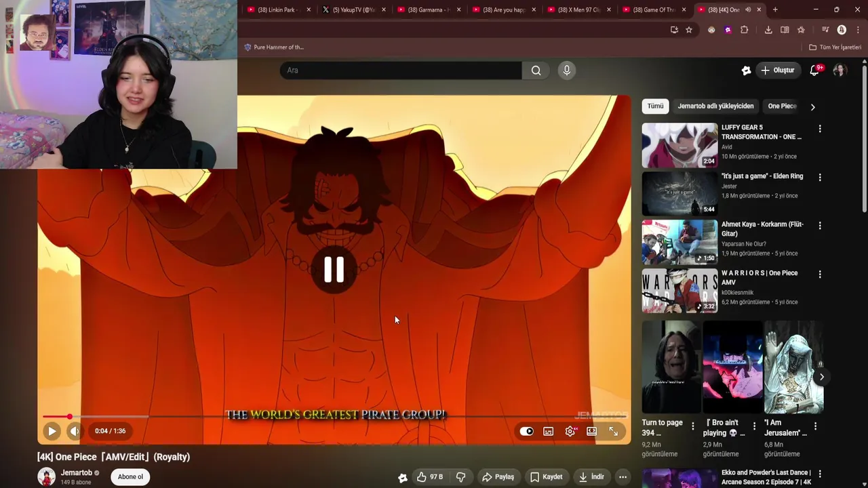Focus the Ara search field

(x=401, y=70)
